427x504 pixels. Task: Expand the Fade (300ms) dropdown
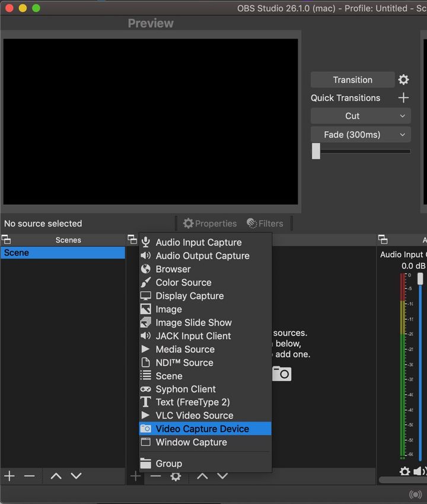tap(361, 135)
